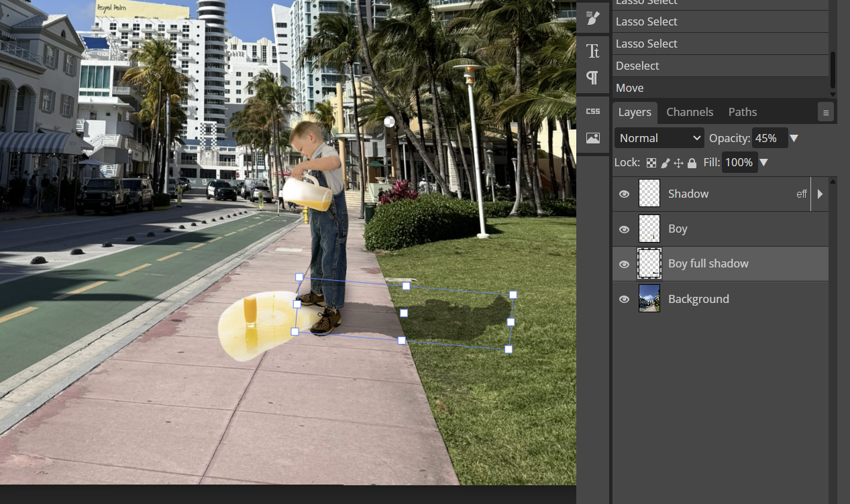
Task: Click the Opacity value field
Action: (x=769, y=138)
